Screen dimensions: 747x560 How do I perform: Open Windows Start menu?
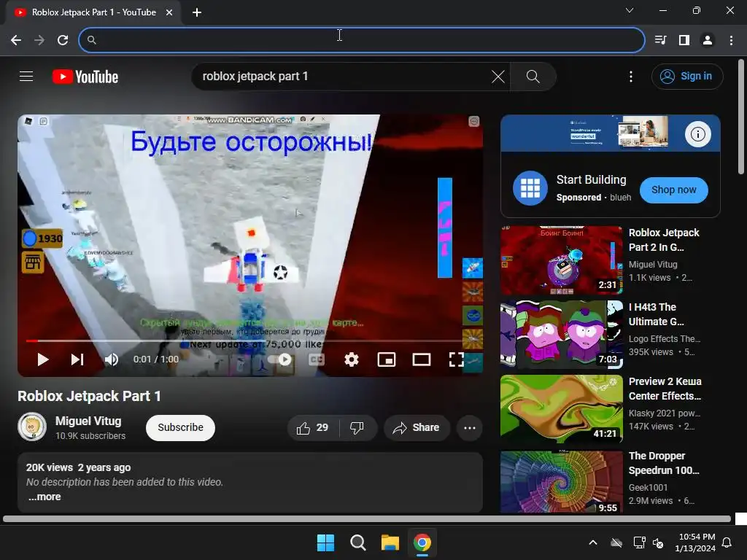pos(326,542)
